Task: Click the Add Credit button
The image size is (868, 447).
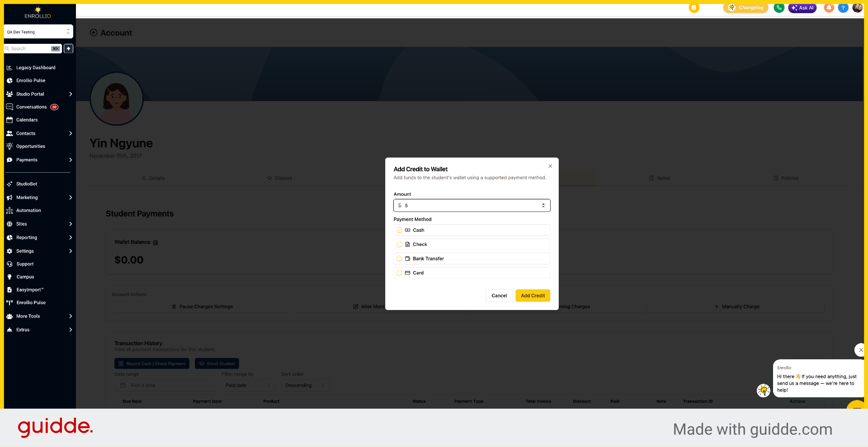Action: click(x=533, y=296)
